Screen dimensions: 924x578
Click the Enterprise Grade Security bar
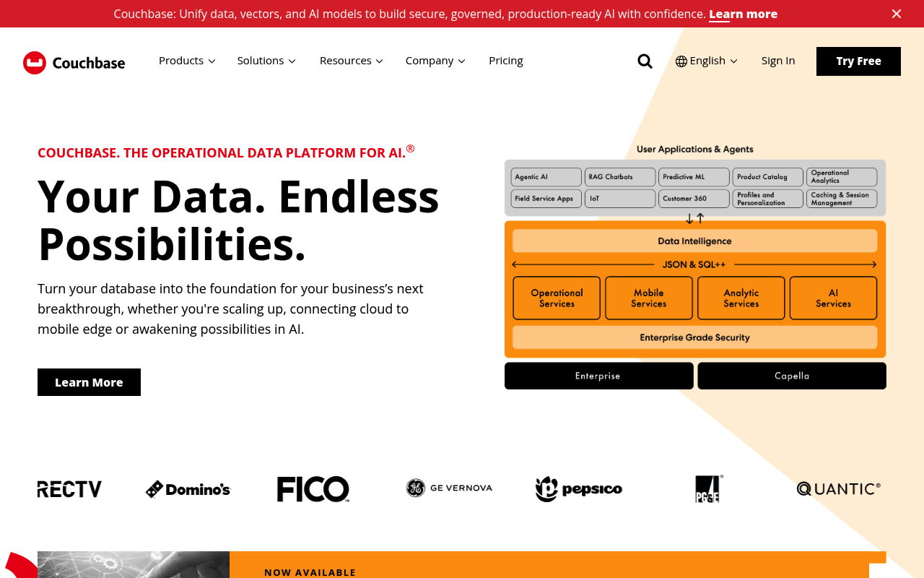[x=695, y=337]
